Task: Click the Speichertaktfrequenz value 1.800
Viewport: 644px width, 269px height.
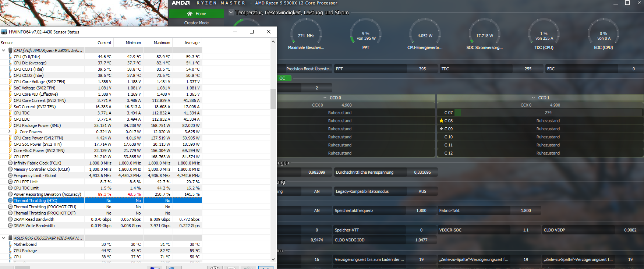Action: [421, 210]
